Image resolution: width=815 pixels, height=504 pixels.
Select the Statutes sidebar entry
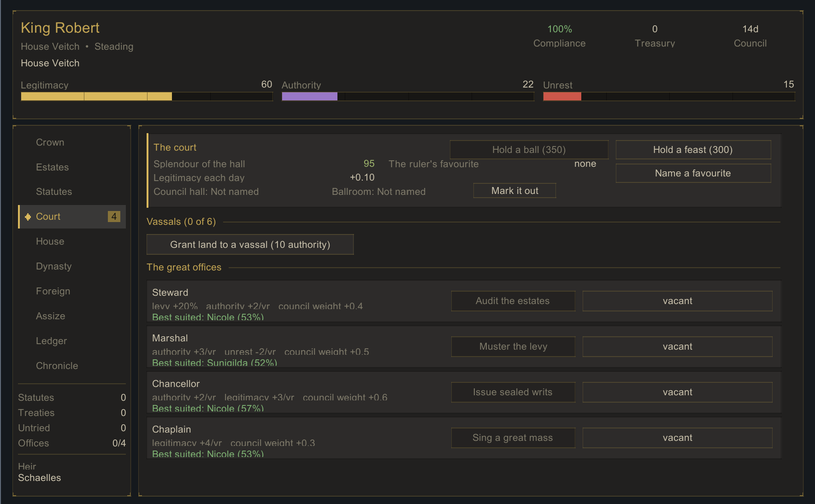point(71,192)
